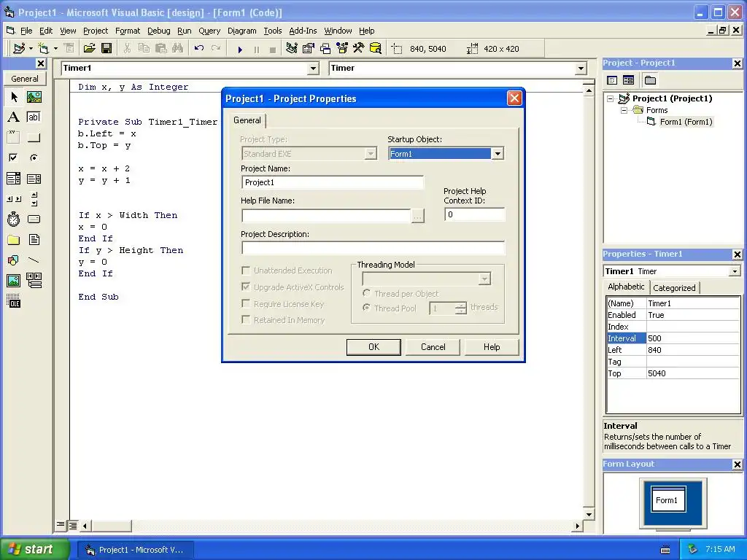Image resolution: width=747 pixels, height=560 pixels.
Task: Tick the Require License Key checkbox
Action: [x=246, y=303]
